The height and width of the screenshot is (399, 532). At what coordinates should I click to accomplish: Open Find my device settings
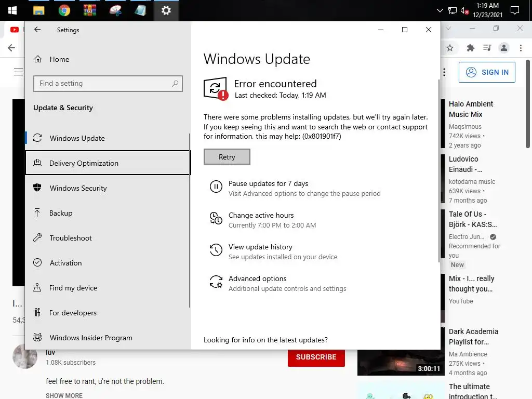(x=108, y=288)
